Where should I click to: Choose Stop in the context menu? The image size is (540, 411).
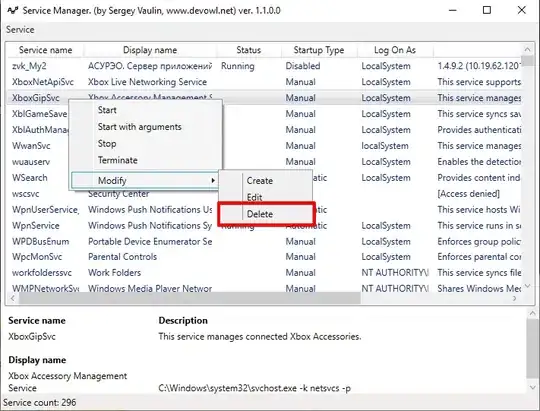(x=107, y=143)
